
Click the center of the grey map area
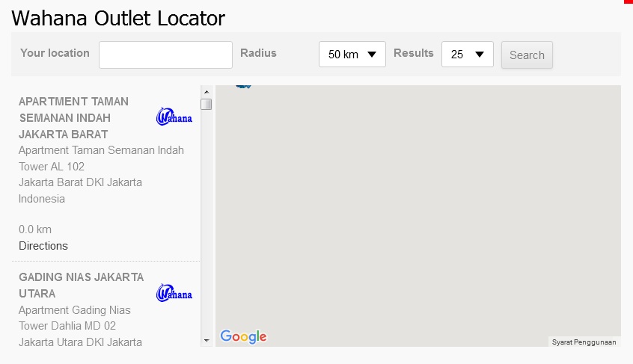coord(418,215)
